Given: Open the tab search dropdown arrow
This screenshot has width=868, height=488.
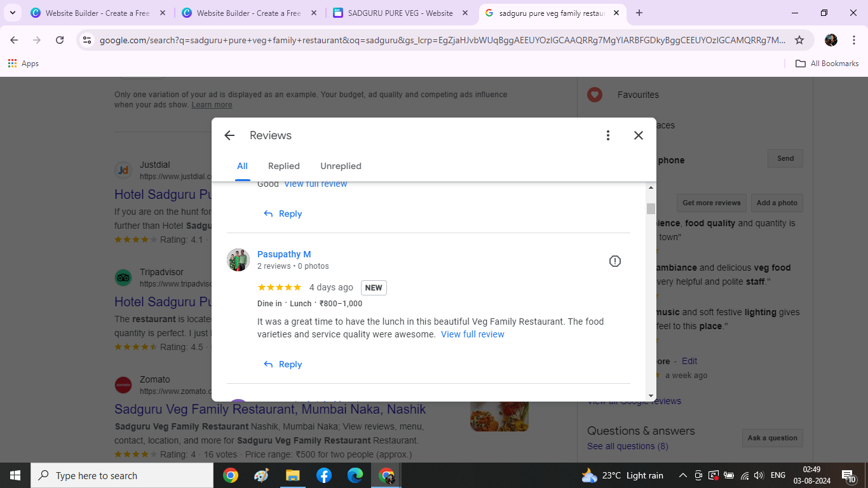Looking at the screenshot, I should click(x=13, y=13).
